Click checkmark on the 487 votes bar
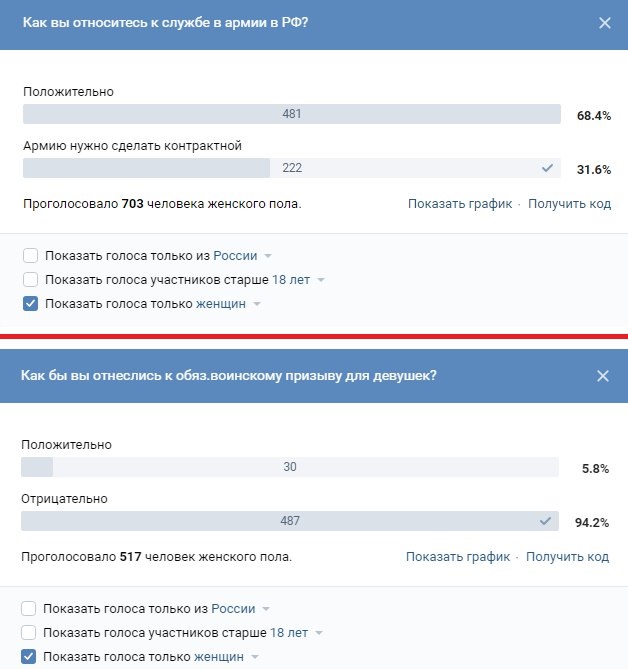Screen dimensions: 628x669 pyautogui.click(x=545, y=521)
